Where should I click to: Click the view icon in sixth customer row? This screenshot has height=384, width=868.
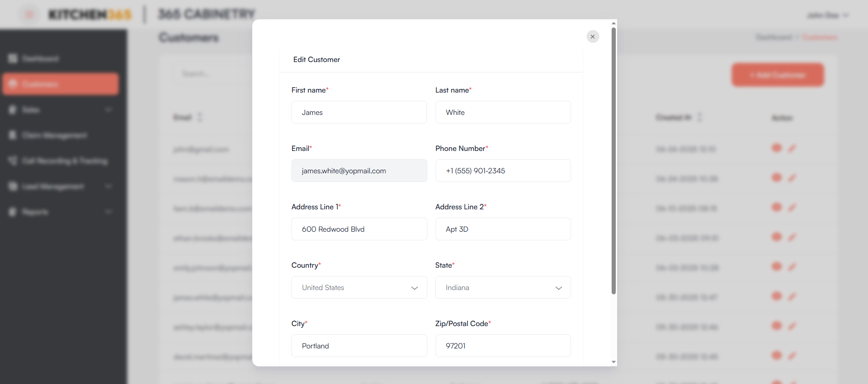click(x=777, y=296)
